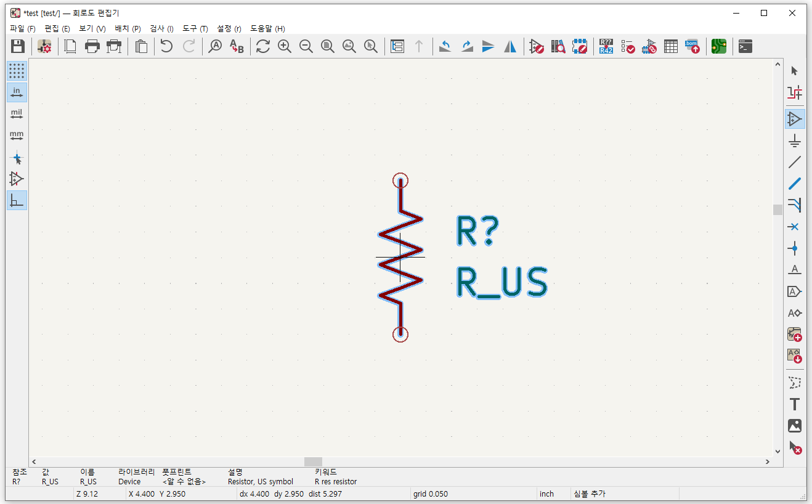Browse symbol libraries

558,46
